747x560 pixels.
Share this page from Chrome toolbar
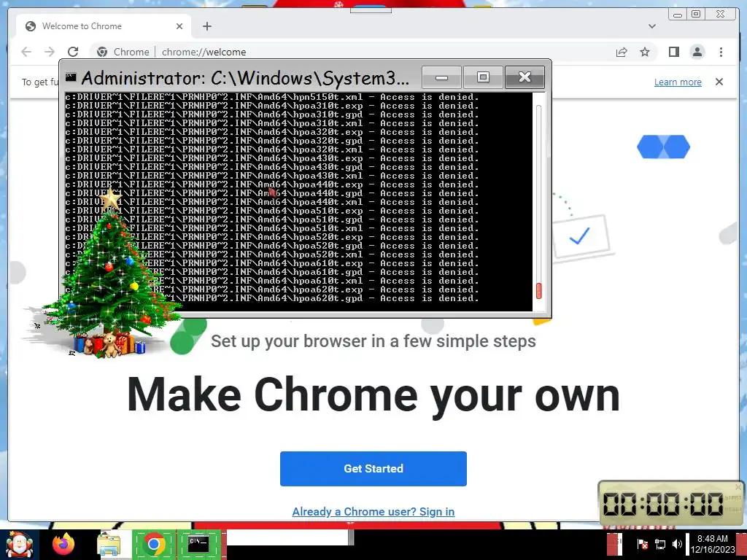point(622,52)
